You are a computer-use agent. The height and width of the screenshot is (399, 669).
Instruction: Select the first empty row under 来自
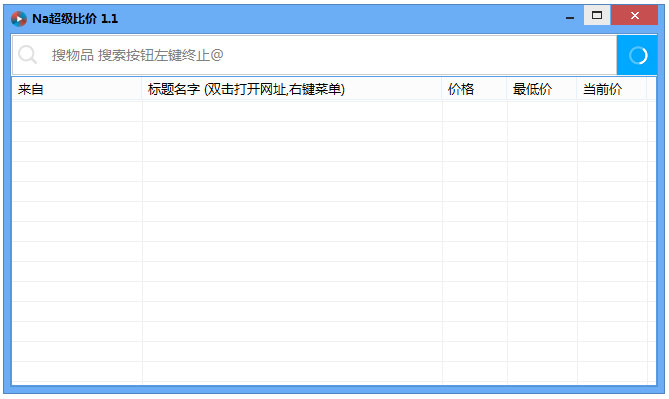click(77, 111)
